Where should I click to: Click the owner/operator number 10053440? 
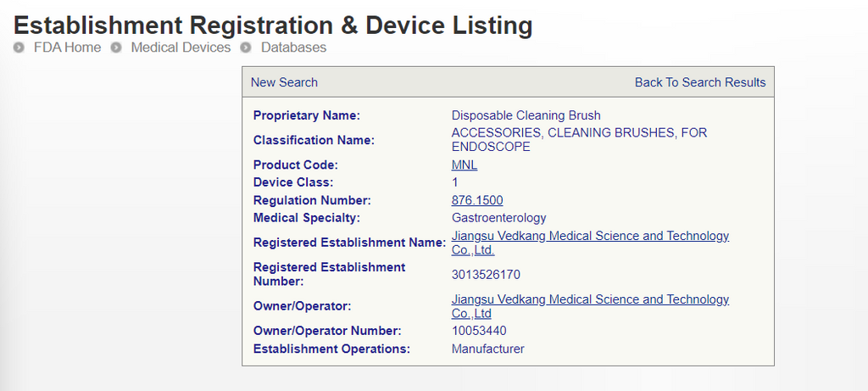click(x=479, y=331)
